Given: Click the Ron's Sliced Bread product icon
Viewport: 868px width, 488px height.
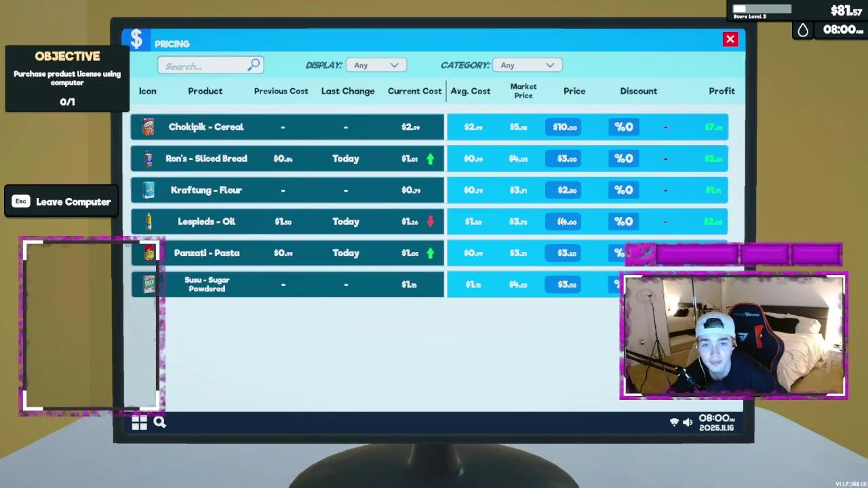Looking at the screenshot, I should (149, 159).
